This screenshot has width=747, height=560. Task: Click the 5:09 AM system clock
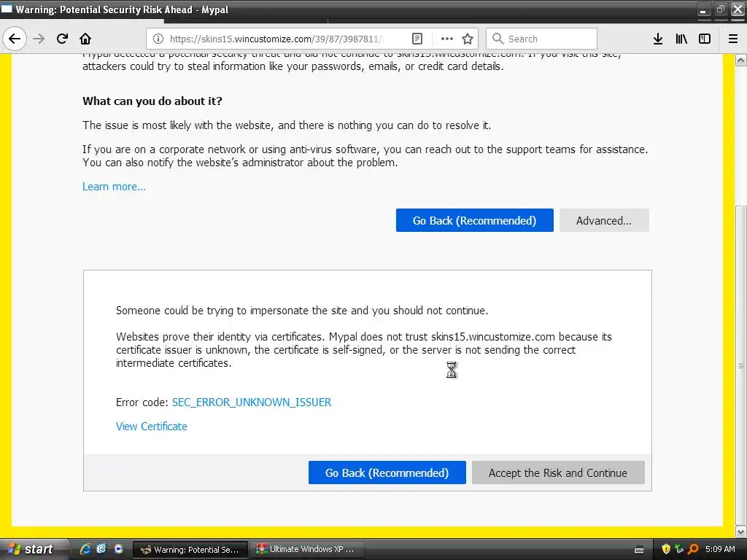click(720, 549)
